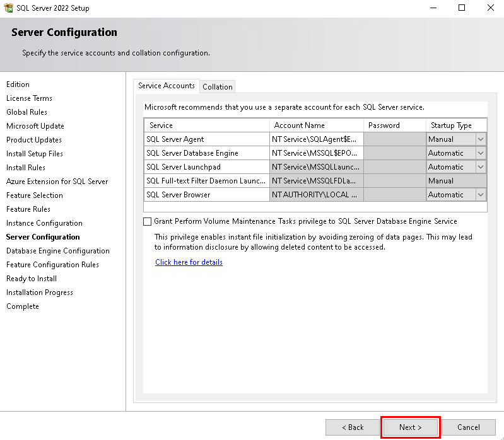
Task: Edit SQL Server Agent account name field
Action: pos(316,139)
